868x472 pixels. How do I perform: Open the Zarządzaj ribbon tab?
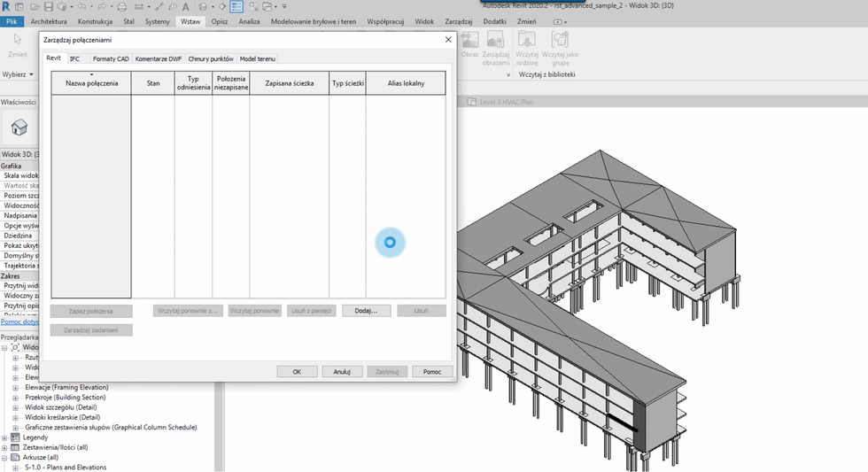[459, 21]
